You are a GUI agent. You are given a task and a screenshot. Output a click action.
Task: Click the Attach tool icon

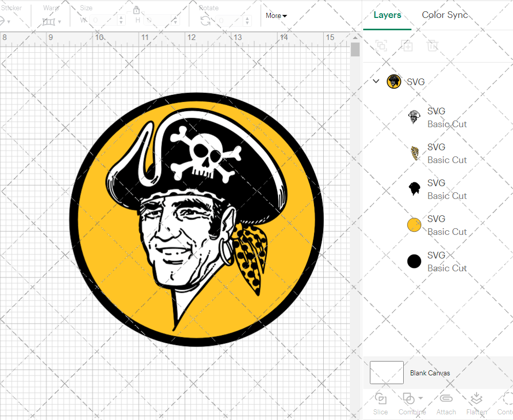pos(446,398)
